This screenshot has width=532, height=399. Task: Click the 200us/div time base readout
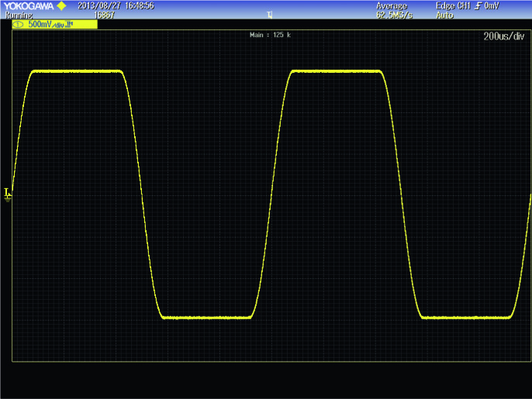[503, 36]
